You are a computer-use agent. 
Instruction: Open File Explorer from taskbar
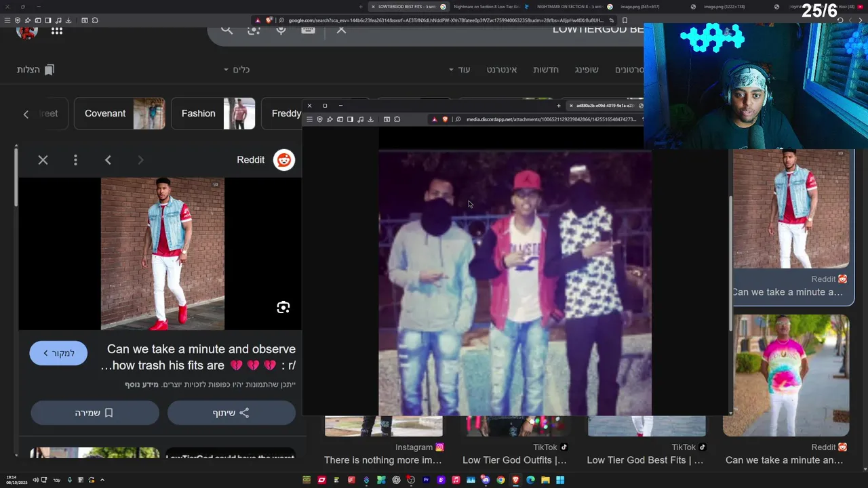point(545,480)
